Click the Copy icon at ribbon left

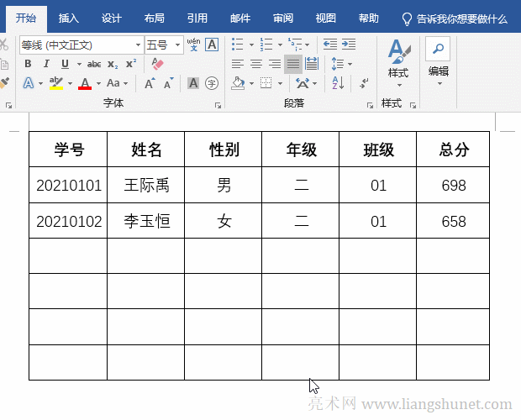click(x=4, y=64)
